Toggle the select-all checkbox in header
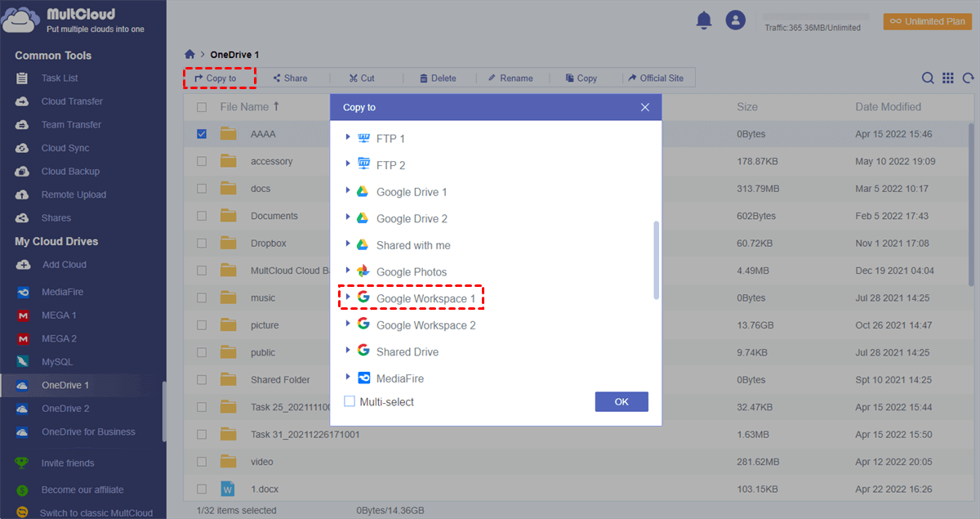The height and width of the screenshot is (519, 980). [x=202, y=107]
